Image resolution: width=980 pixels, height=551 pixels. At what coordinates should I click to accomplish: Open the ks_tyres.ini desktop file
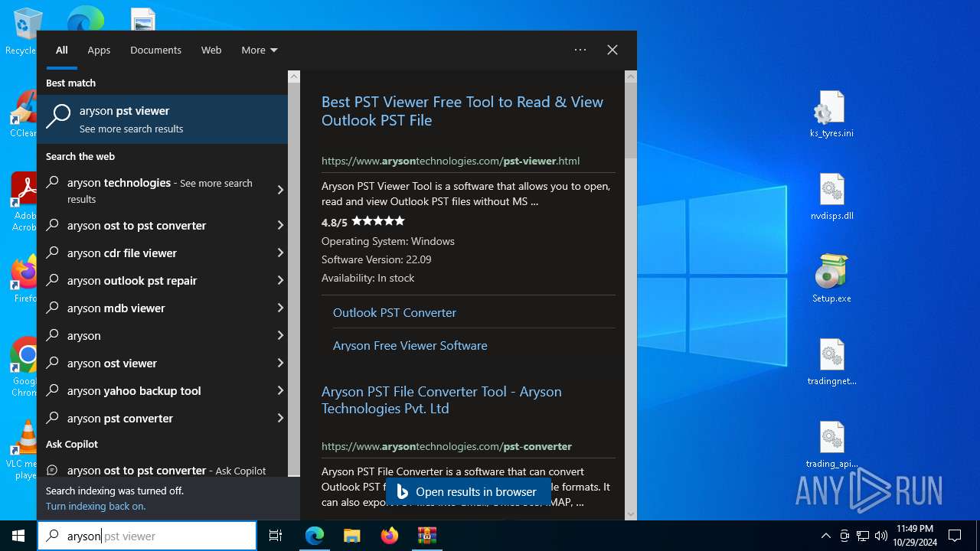click(x=831, y=114)
